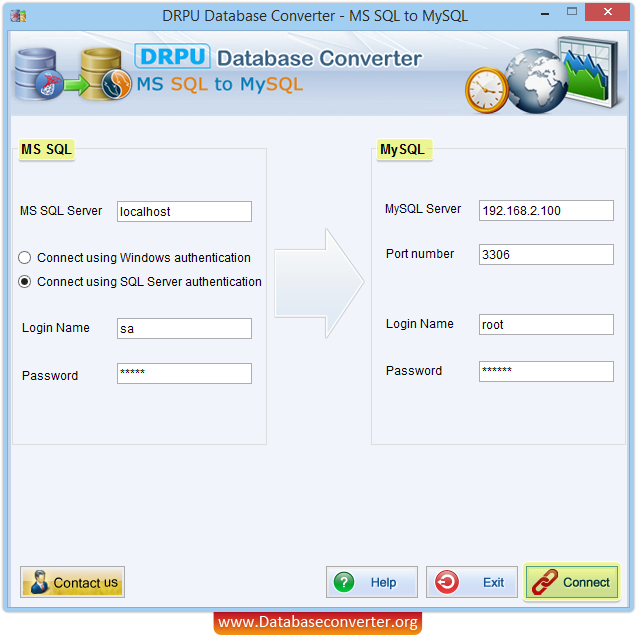The image size is (637, 635).
Task: Click the Contact us button
Action: [x=72, y=582]
